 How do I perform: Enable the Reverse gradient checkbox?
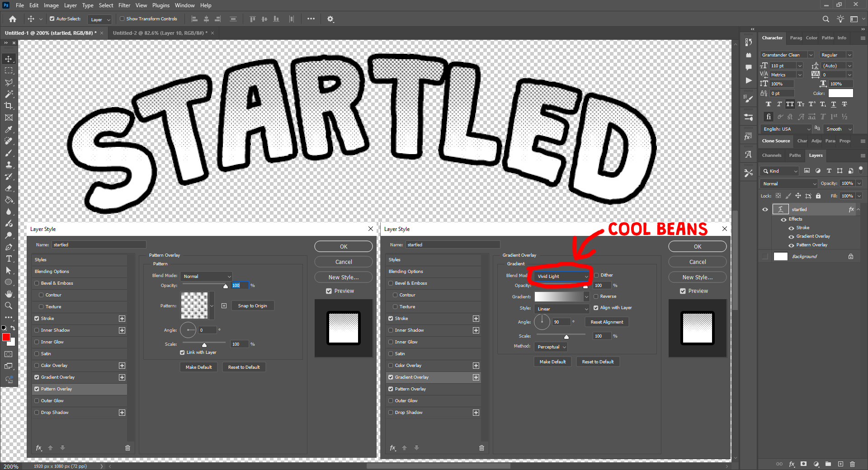(596, 296)
